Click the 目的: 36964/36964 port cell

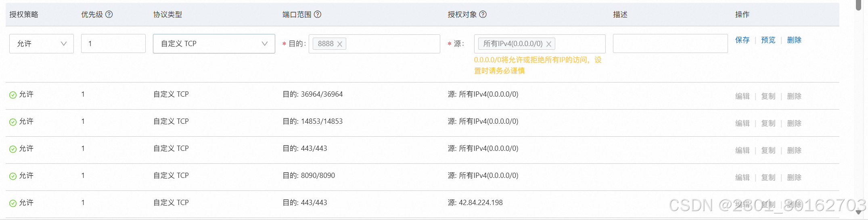click(312, 94)
